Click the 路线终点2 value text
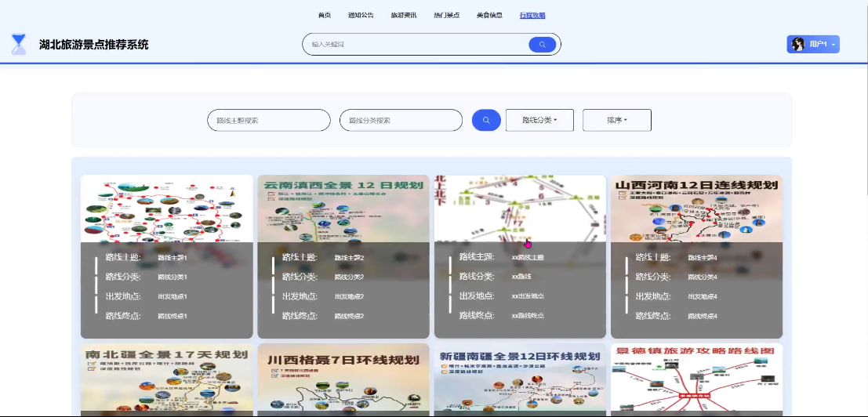The width and height of the screenshot is (868, 417). 349,317
